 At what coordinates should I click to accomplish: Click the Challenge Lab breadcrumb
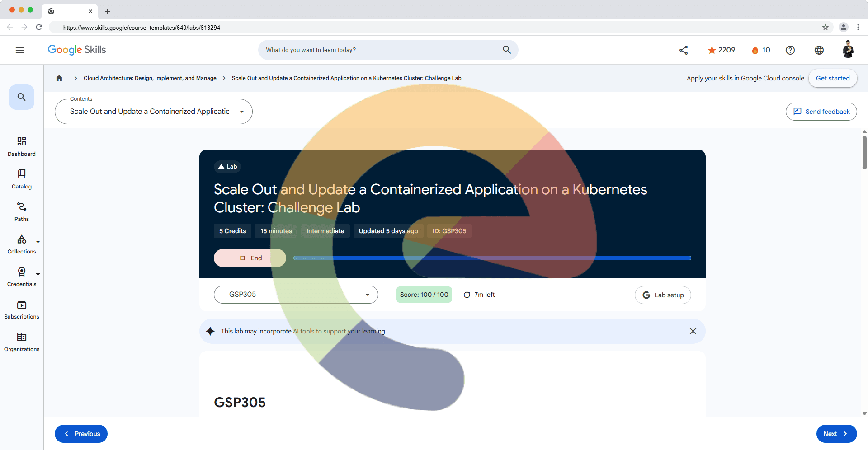tap(347, 78)
